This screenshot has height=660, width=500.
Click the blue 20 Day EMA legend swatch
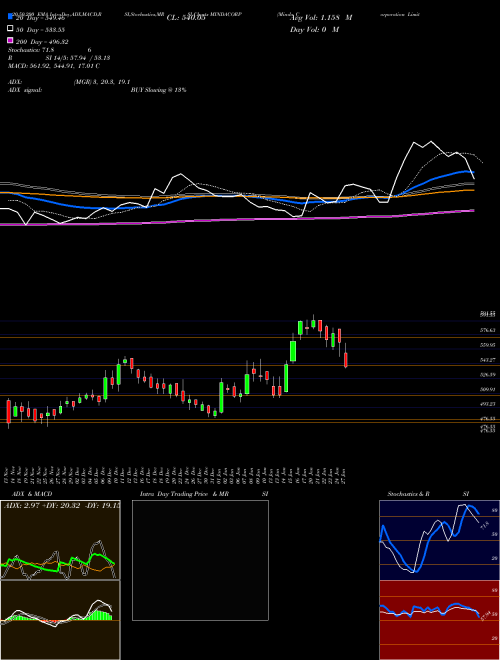(10, 17)
